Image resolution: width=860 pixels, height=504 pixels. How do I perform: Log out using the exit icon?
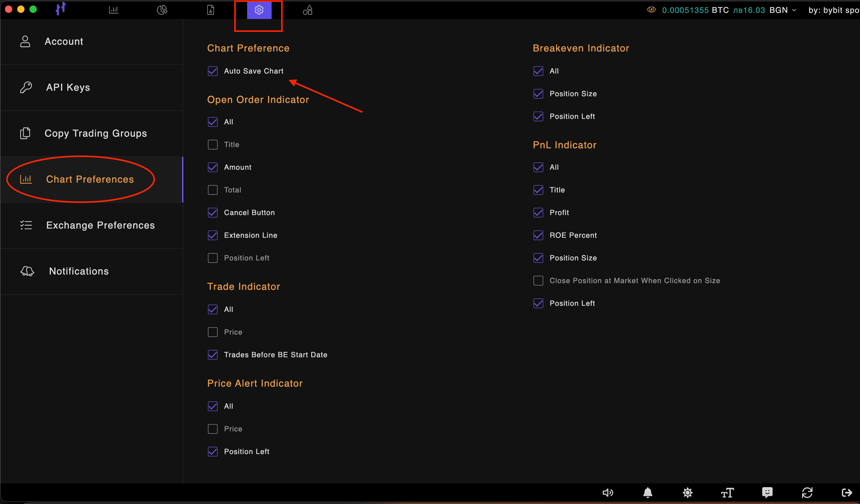point(847,492)
